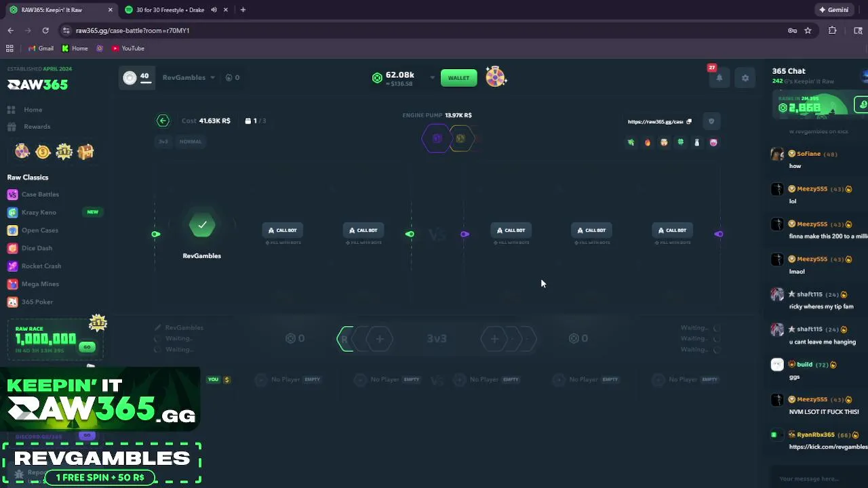
Task: Send the pink pig reaction
Action: 713,142
